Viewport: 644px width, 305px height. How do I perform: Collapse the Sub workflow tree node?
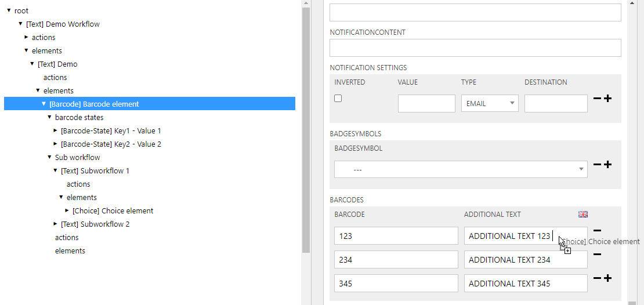(50, 158)
